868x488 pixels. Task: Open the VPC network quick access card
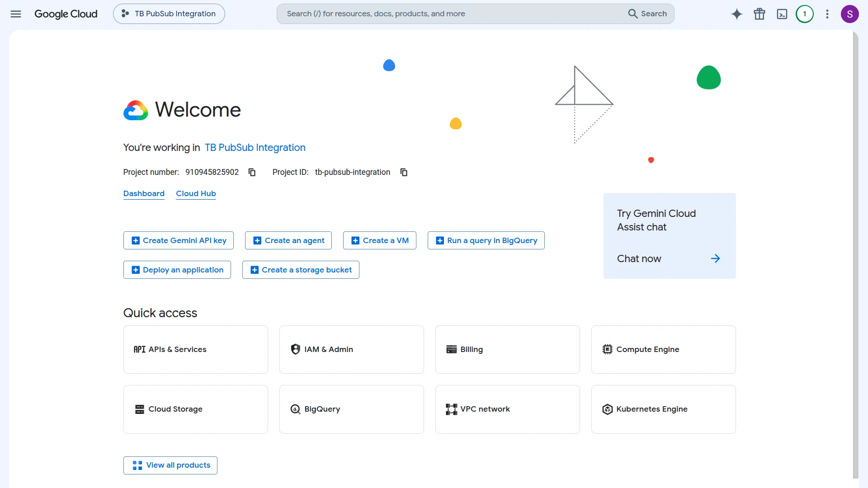tap(508, 409)
